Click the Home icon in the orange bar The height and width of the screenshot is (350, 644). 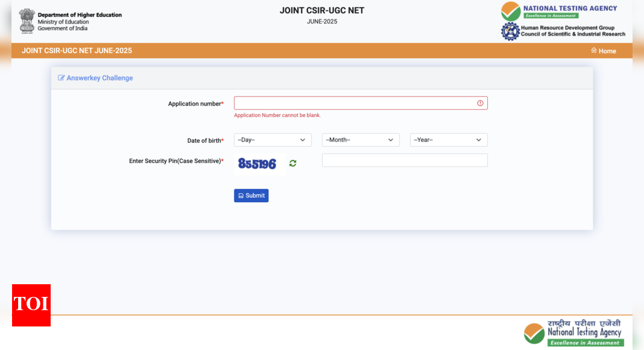pyautogui.click(x=594, y=51)
